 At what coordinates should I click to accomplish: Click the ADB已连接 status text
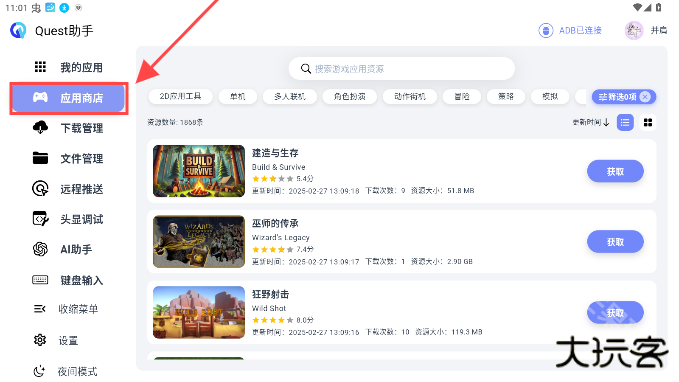[580, 30]
